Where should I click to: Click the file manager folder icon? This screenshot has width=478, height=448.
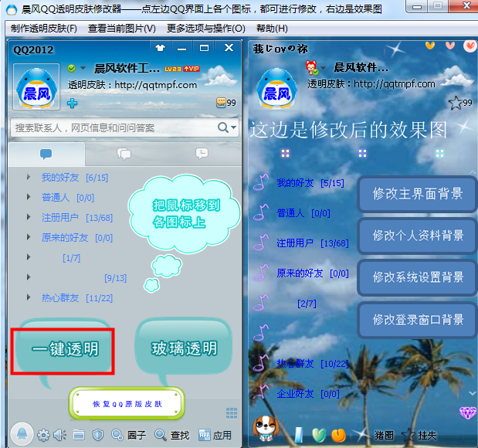[79, 435]
